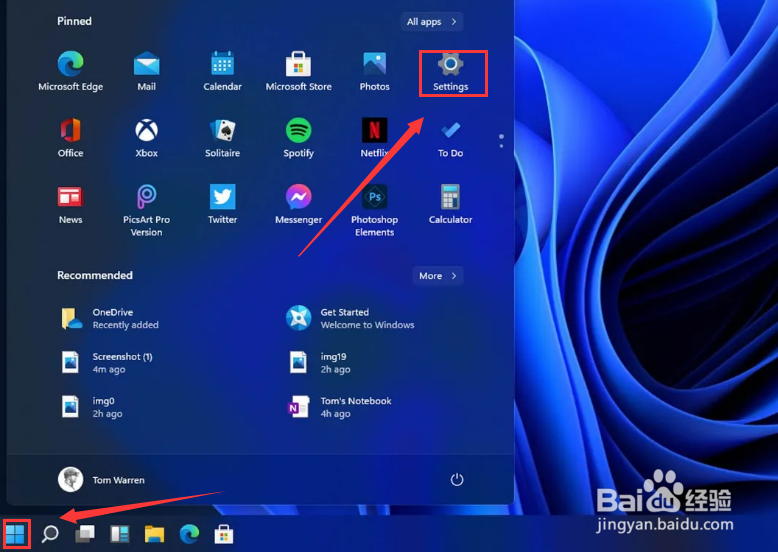Open the News app

pyautogui.click(x=70, y=204)
